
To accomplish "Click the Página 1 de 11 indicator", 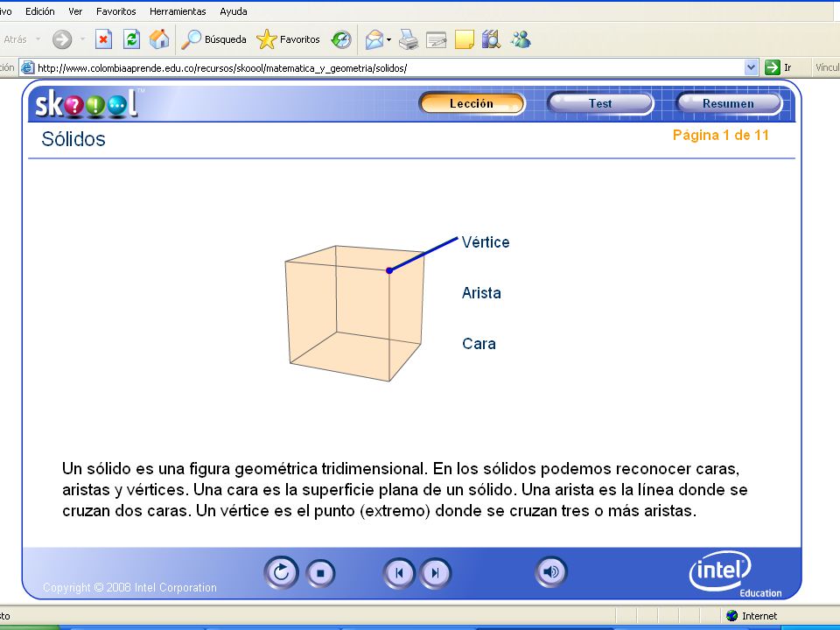I will click(720, 135).
